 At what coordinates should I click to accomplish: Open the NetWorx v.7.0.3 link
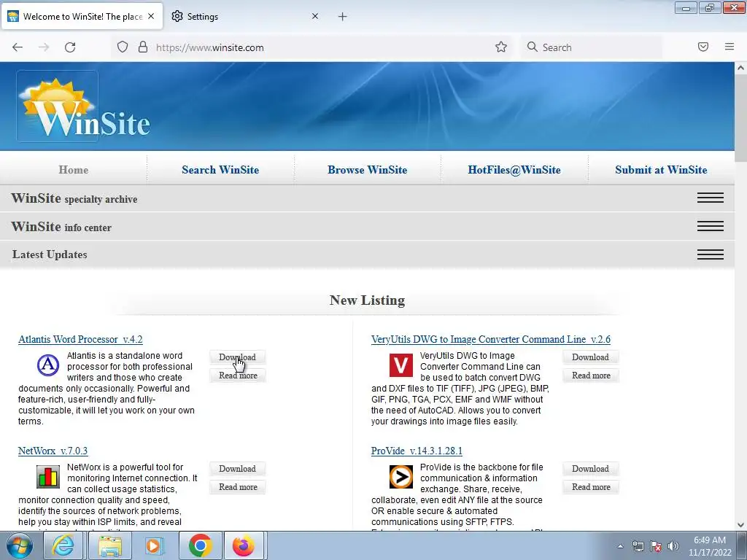tap(53, 451)
